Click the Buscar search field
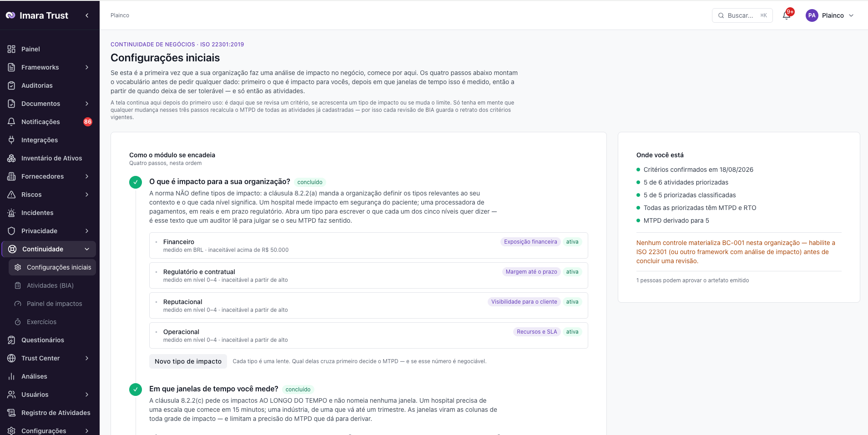 [742, 15]
